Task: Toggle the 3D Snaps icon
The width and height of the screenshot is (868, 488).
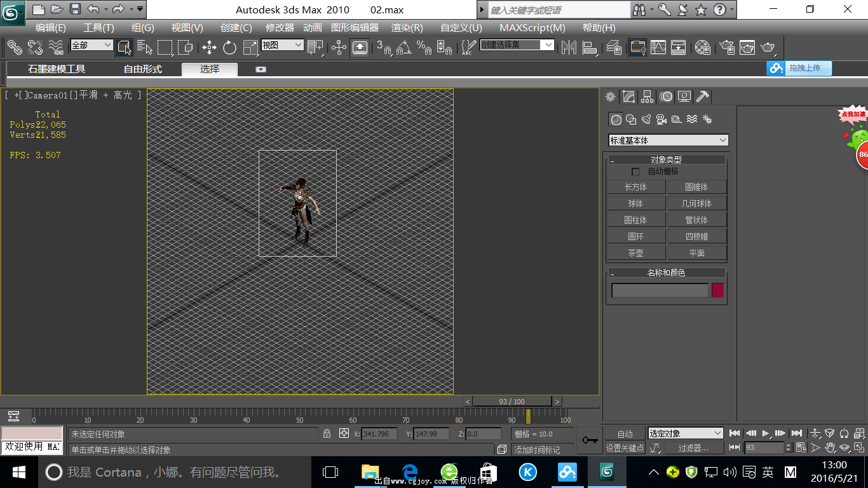Action: point(384,47)
